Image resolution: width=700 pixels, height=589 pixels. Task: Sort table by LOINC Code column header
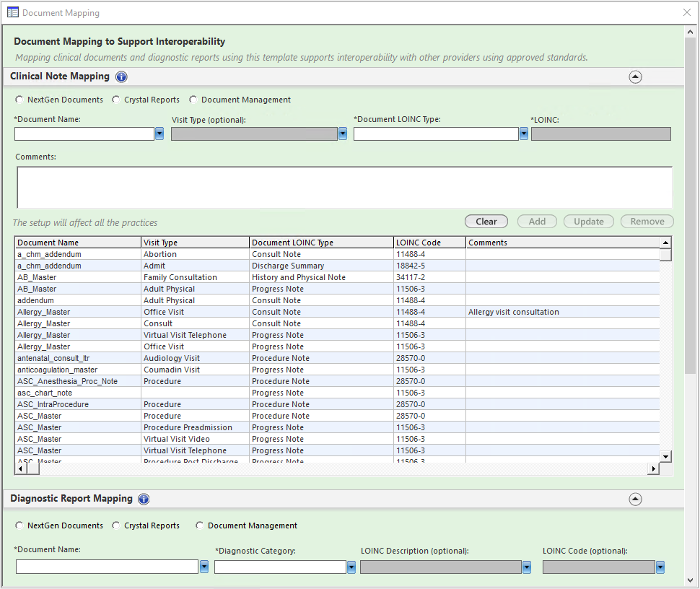[x=430, y=243]
